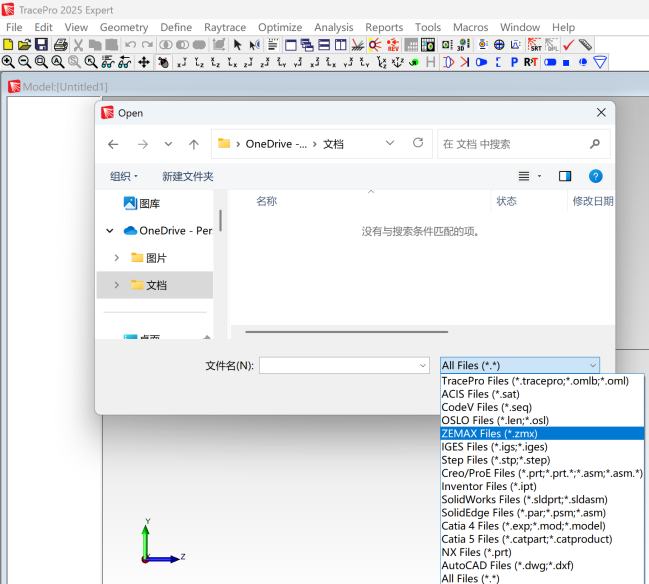Click the New file icon in toolbar

pyautogui.click(x=8, y=45)
